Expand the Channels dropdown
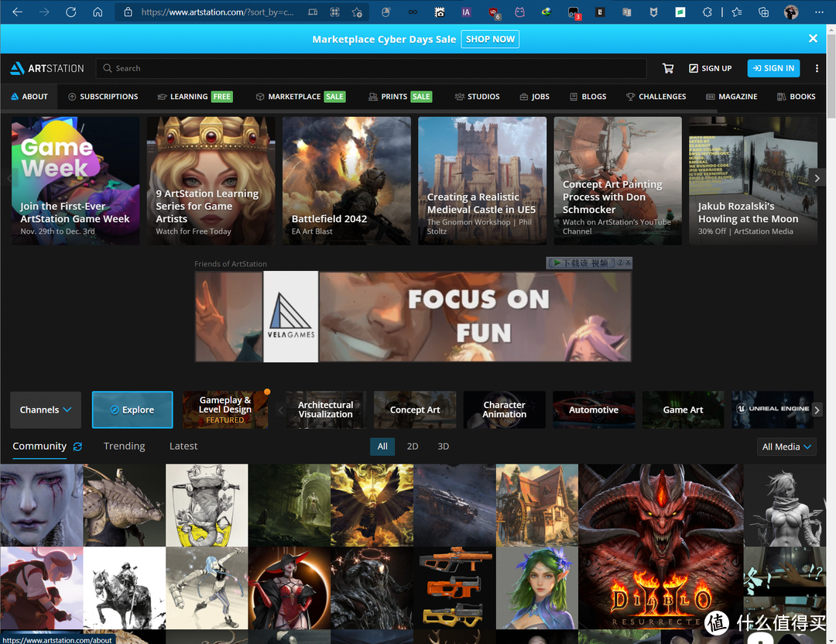Screen dimensions: 836x644 [x=46, y=409]
